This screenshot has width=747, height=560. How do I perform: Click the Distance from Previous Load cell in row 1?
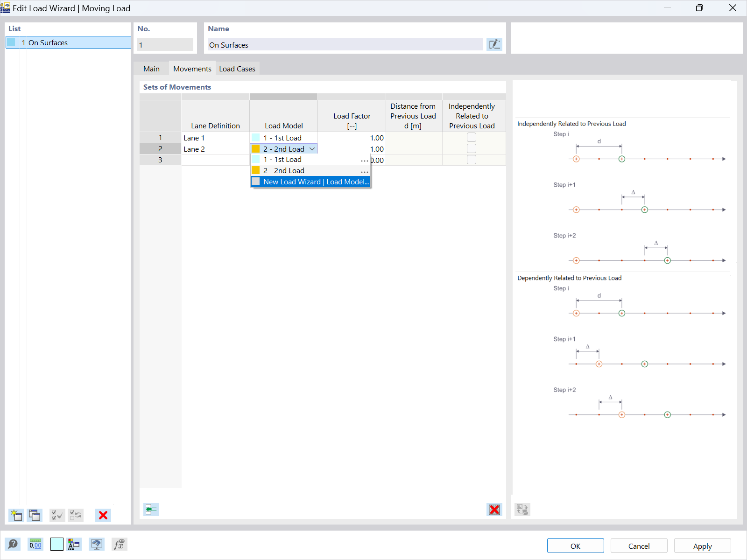414,138
